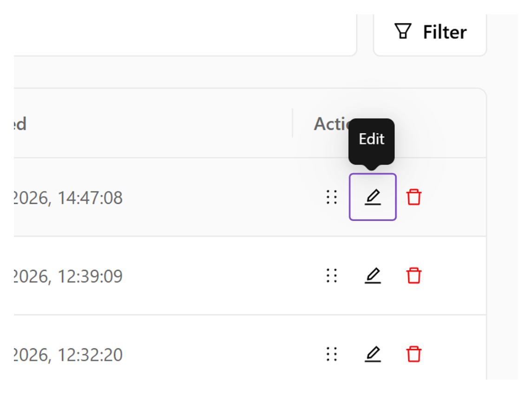Click the column divider before Actions header
Viewport: 532px width, 394px height.
tap(292, 123)
